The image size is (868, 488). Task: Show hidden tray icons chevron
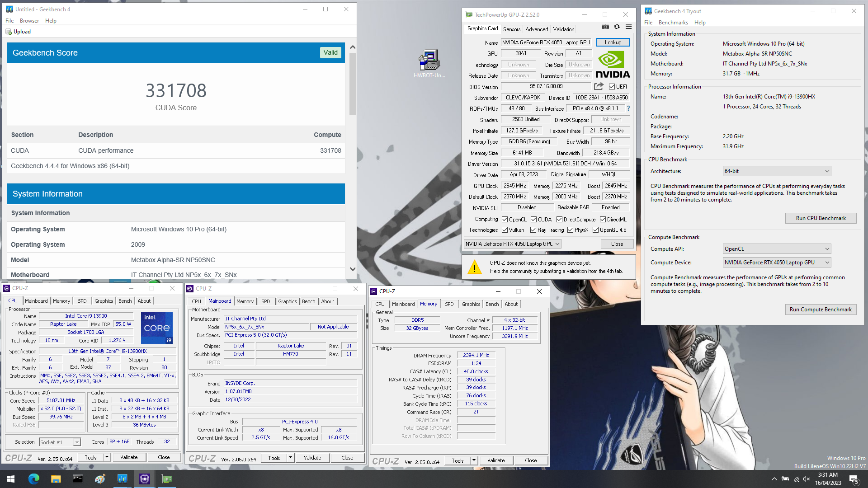click(x=774, y=479)
